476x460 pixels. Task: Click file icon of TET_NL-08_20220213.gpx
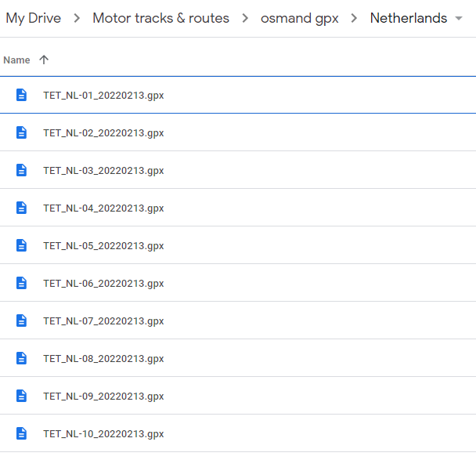pos(21,358)
